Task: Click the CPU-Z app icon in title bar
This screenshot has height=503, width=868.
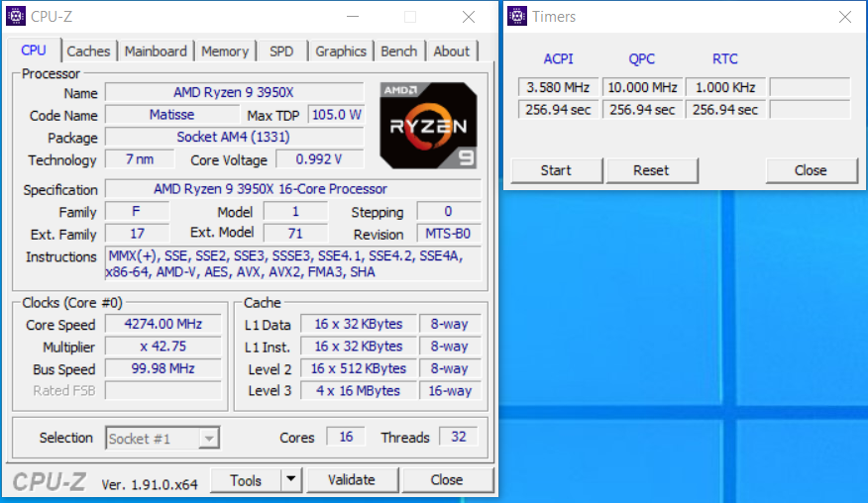Action: pos(16,16)
